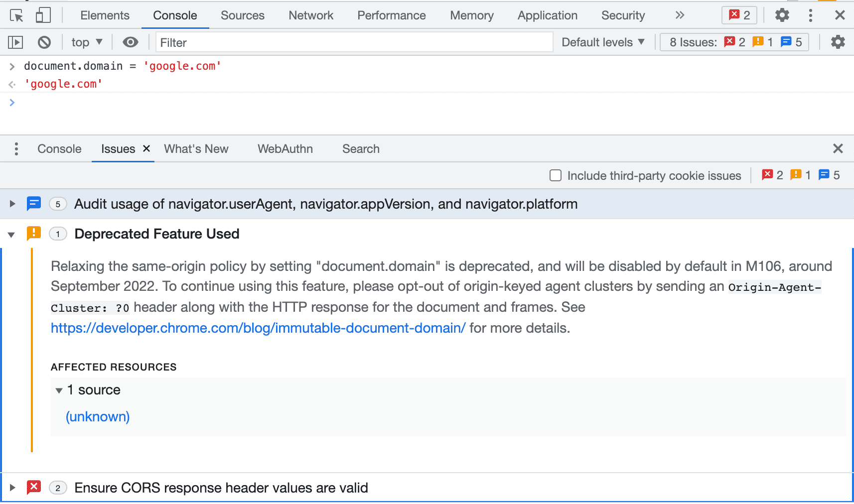
Task: Open the customize DevTools three-dot menu
Action: (811, 15)
